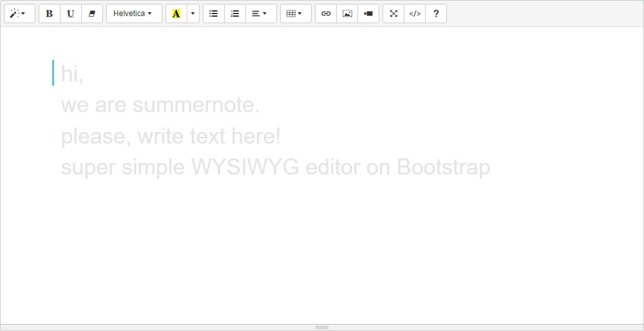Screen dimensions: 644x331
Task: Switch to code view
Action: pos(415,14)
